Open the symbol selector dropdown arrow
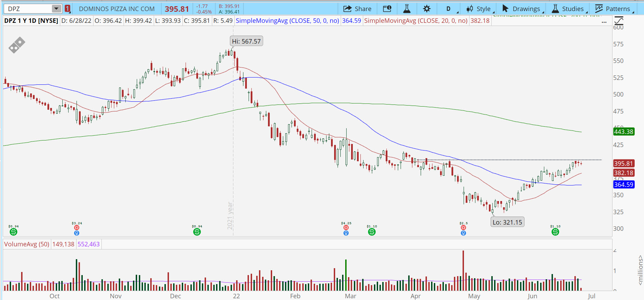Screen dimensions: 644x300 [x=56, y=9]
